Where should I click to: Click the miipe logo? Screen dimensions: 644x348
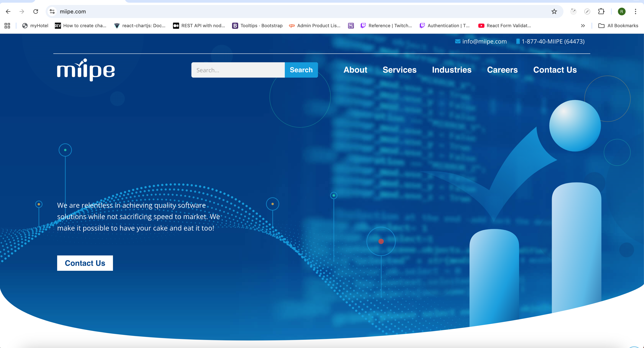click(x=86, y=70)
